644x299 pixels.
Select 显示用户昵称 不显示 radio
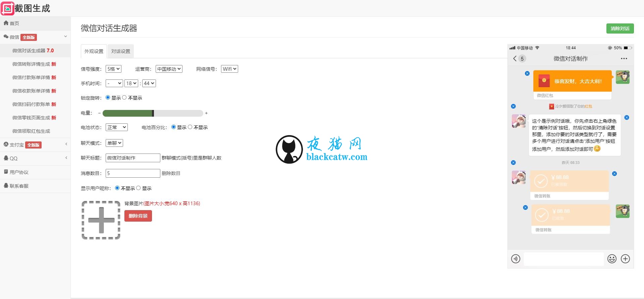click(117, 188)
